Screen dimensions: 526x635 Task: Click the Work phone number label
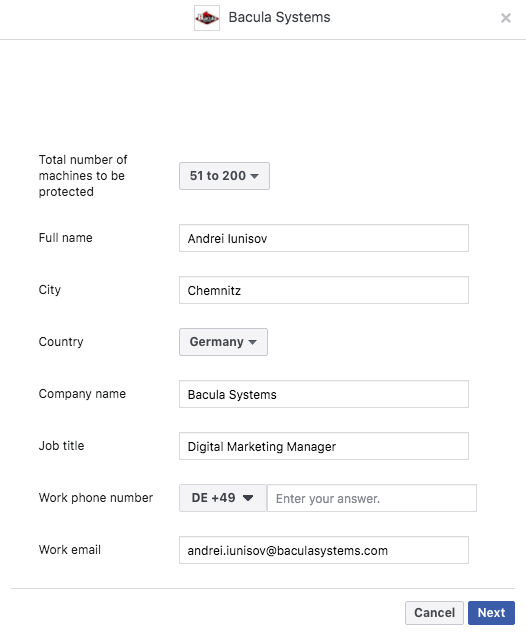click(96, 498)
